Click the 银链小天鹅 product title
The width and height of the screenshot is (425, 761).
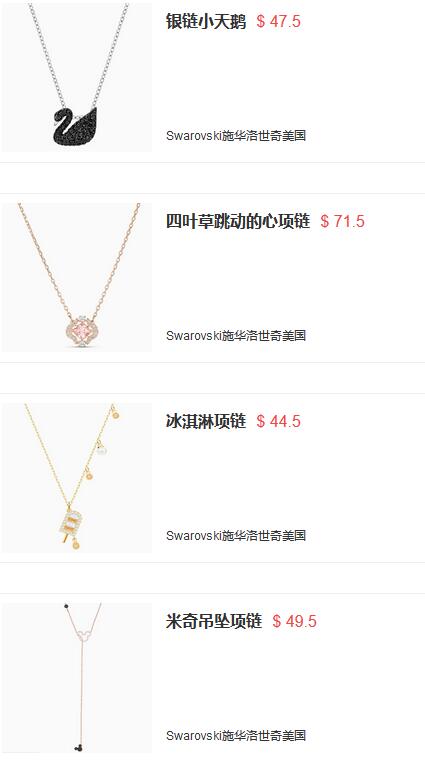click(x=206, y=21)
